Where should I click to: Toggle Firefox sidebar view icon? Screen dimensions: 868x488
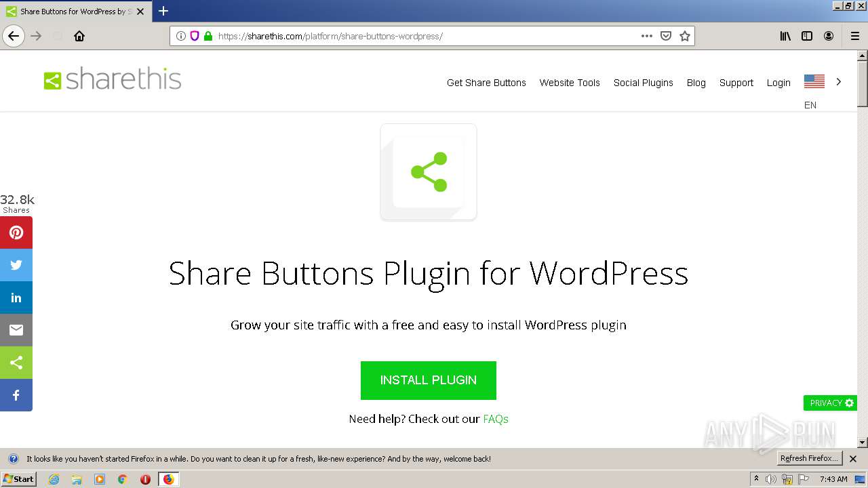(x=807, y=36)
